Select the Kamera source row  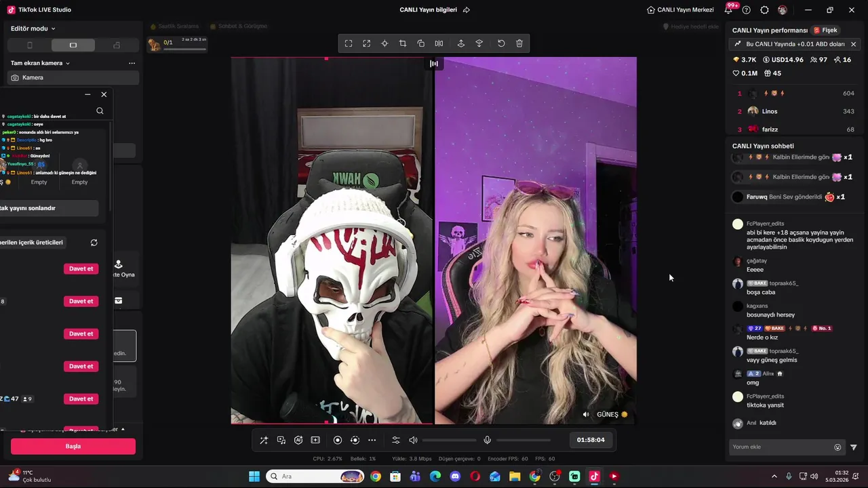(73, 77)
